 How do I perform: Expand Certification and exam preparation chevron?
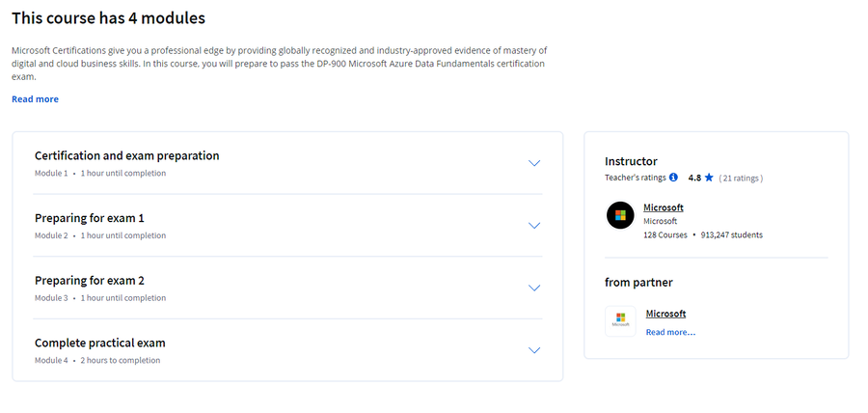click(534, 163)
